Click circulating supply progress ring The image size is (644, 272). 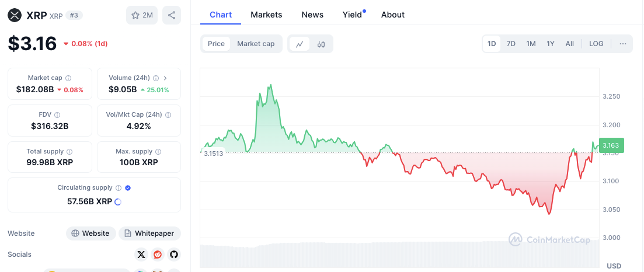tap(118, 202)
